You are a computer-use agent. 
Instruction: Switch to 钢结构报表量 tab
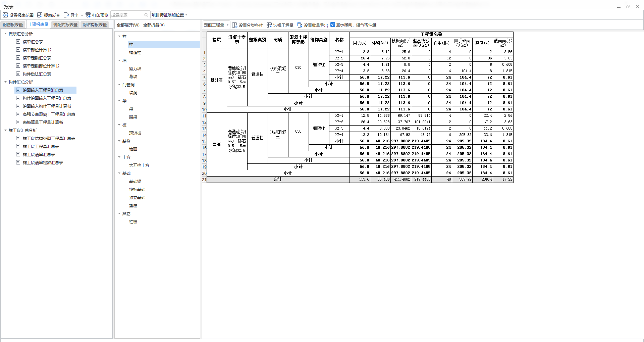(x=95, y=25)
